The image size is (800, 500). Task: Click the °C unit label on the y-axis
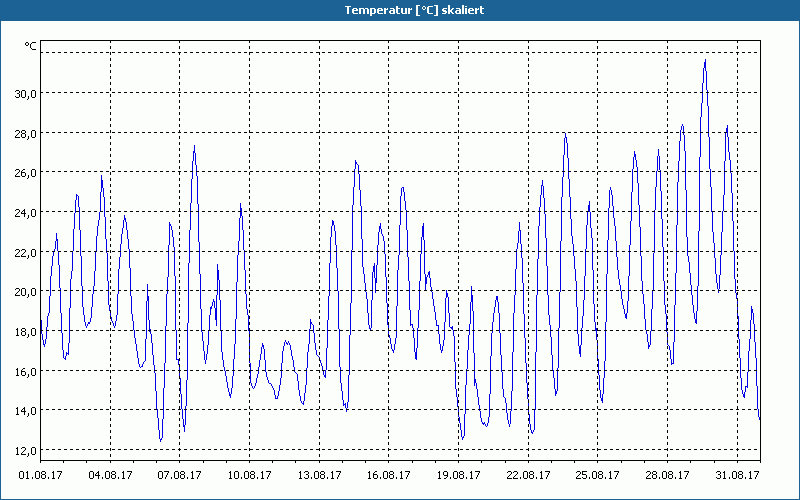(x=31, y=46)
